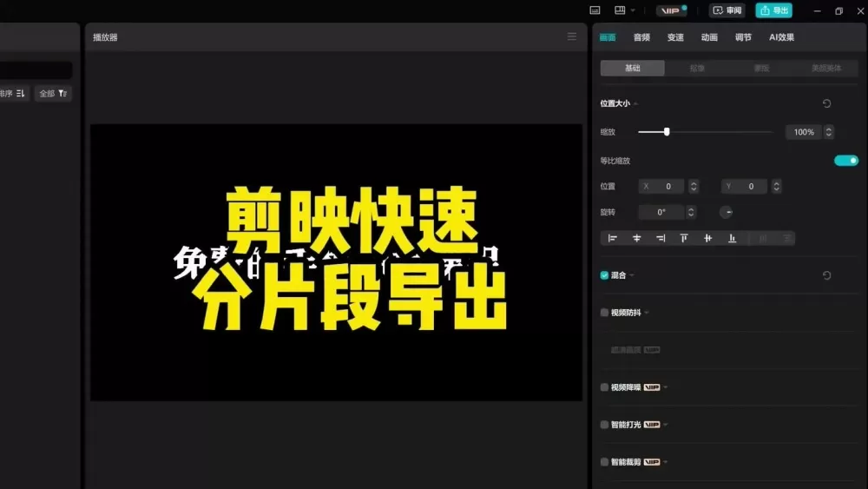868x489 pixels.
Task: Click the 缩放 100% value field
Action: [x=804, y=132]
